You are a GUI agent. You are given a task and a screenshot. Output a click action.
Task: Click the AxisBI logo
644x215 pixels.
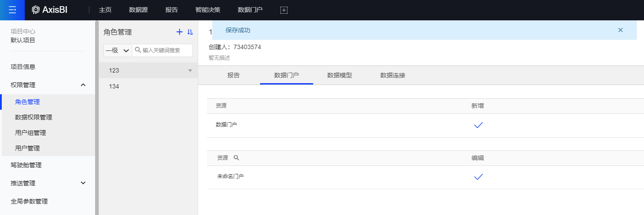[50, 10]
